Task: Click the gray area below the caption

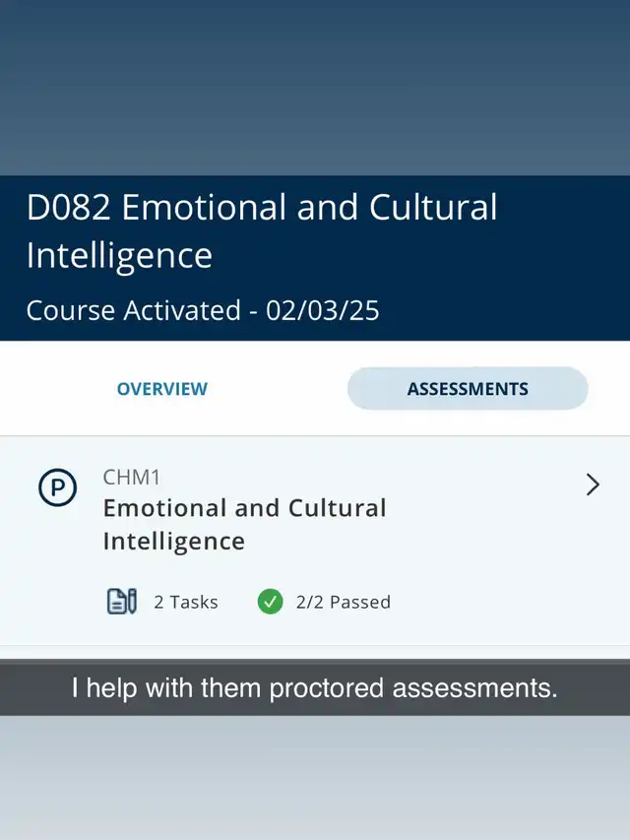Action: [315, 778]
